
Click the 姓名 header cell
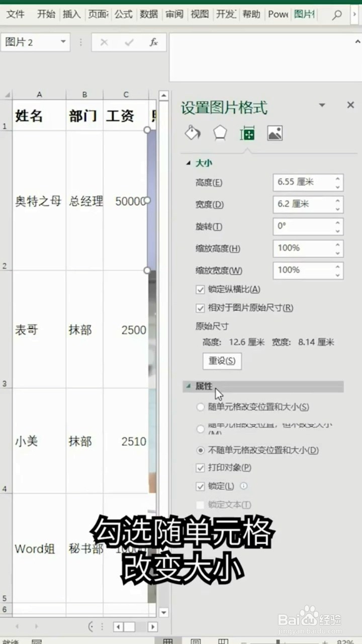[x=39, y=116]
